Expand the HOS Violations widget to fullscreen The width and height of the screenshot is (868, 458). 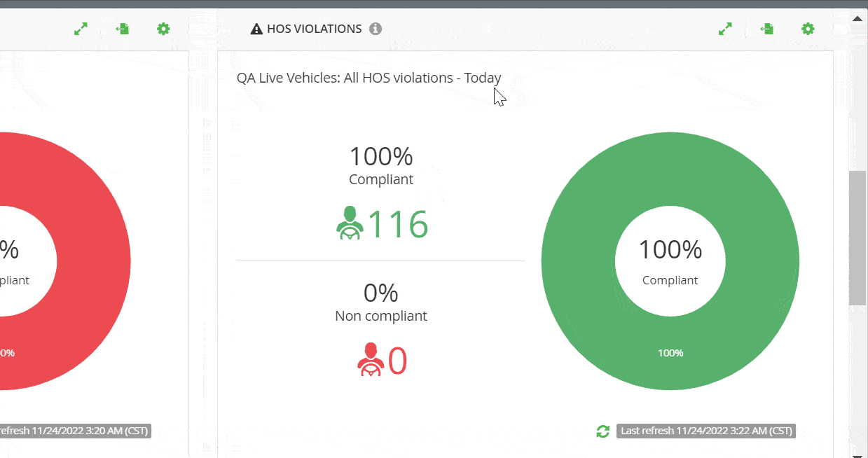[x=725, y=29]
